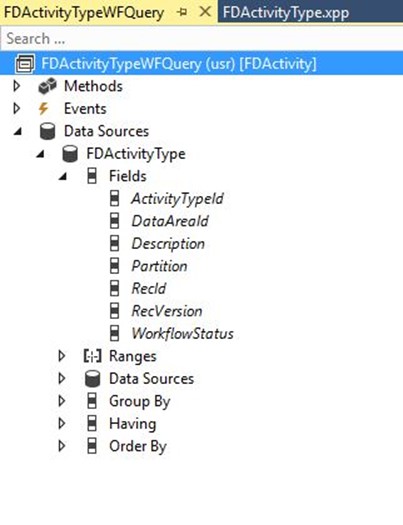Click the top-level Data Sources database icon

click(x=47, y=131)
